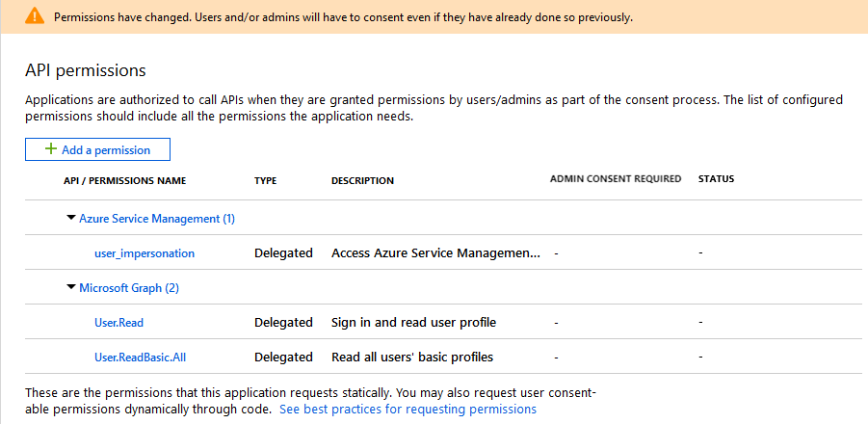Collapse the Azure Service Management group arrow
This screenshot has height=424, width=868.
pyautogui.click(x=70, y=218)
